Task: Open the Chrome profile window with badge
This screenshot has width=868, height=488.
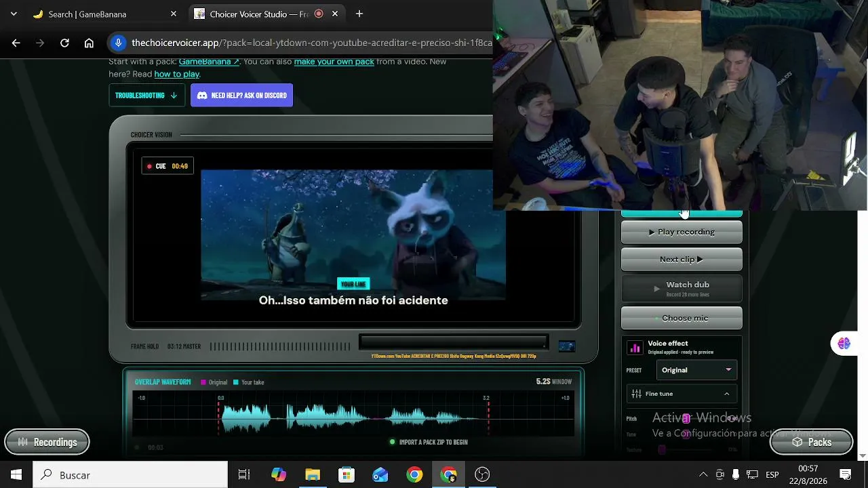Action: [x=448, y=475]
